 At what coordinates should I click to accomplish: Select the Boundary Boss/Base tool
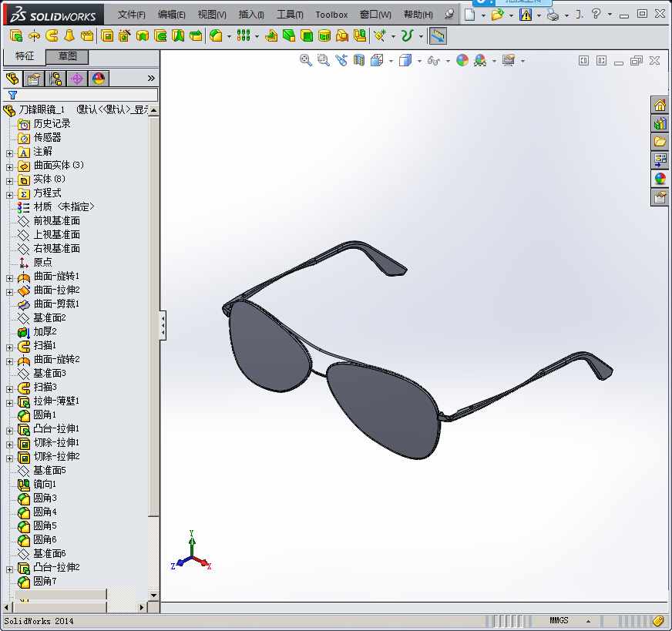[x=87, y=36]
